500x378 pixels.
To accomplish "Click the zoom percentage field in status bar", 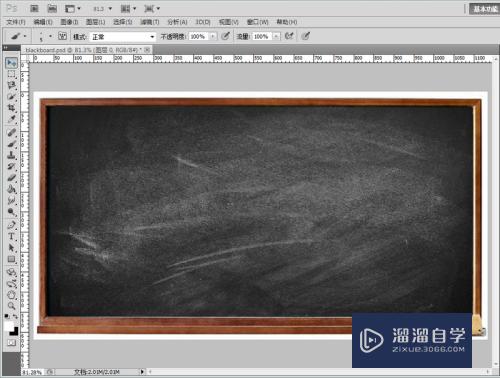I will 33,372.
